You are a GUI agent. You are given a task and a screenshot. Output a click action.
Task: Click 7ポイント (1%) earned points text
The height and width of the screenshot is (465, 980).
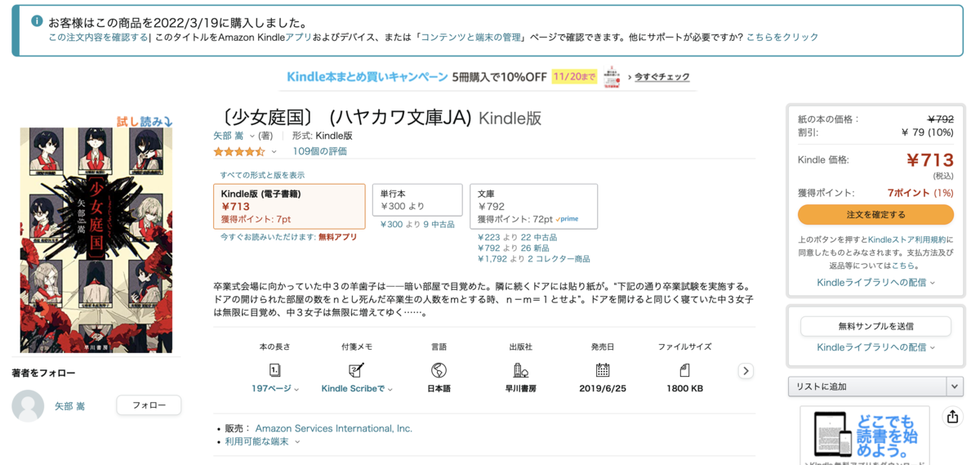click(x=920, y=193)
